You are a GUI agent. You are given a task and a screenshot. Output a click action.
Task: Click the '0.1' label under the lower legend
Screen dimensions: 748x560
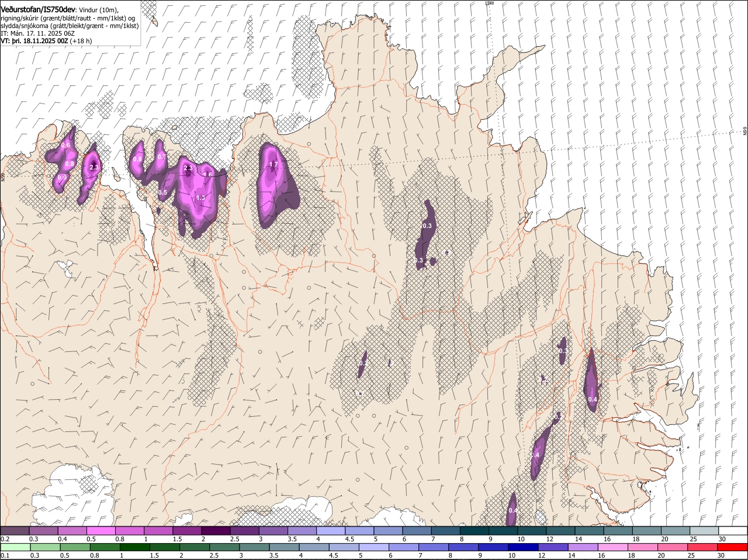(x=5, y=555)
